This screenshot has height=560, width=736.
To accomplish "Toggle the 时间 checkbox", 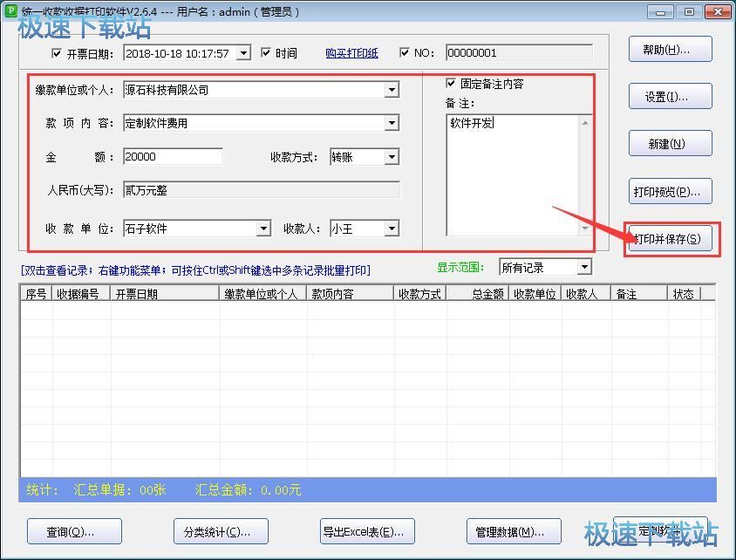I will 266,52.
